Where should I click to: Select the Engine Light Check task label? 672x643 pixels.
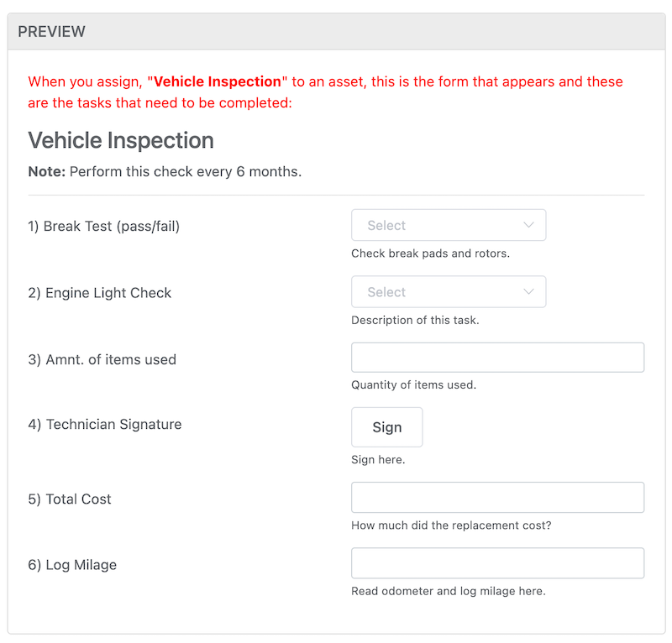tap(99, 292)
